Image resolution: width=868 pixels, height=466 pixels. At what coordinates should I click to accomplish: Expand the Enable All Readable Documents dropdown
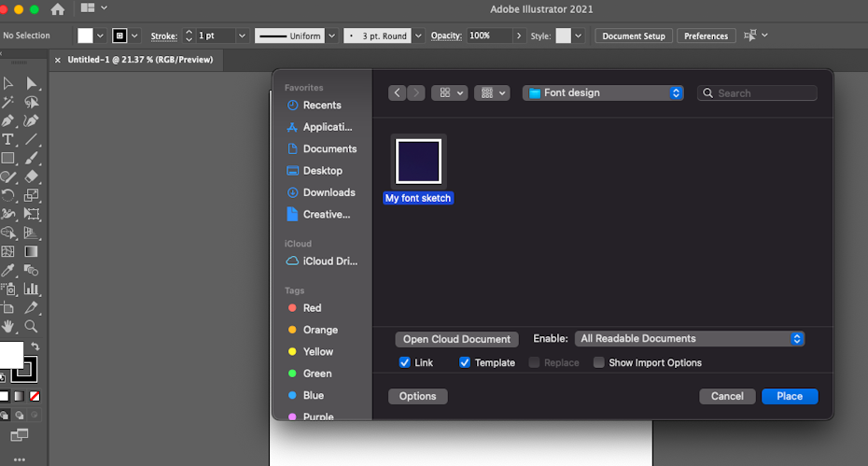point(690,339)
